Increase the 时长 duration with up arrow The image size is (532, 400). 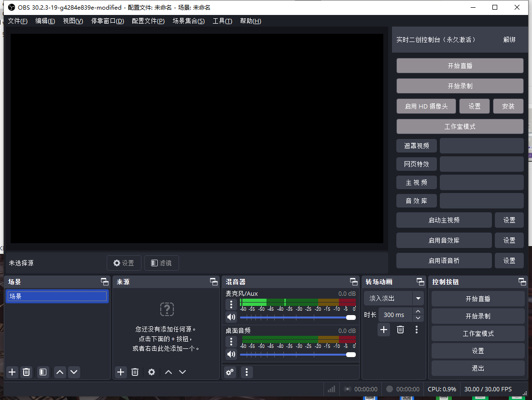(x=418, y=312)
